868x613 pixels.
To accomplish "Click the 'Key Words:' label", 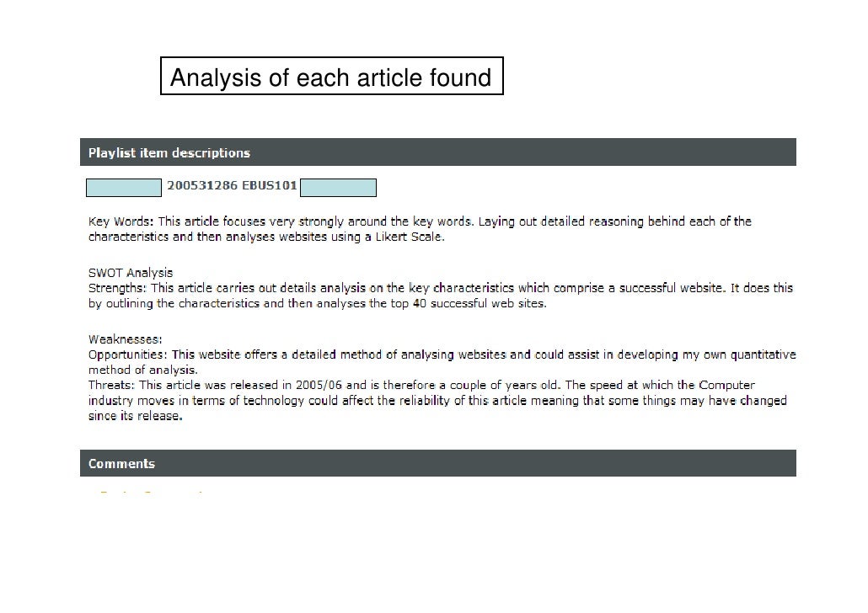I will [x=121, y=221].
